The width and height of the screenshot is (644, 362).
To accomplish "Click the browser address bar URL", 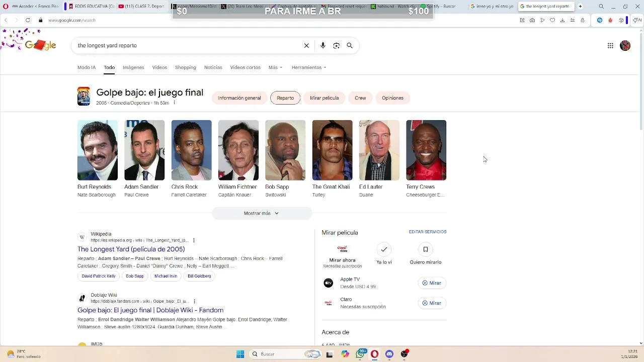I will [72, 20].
